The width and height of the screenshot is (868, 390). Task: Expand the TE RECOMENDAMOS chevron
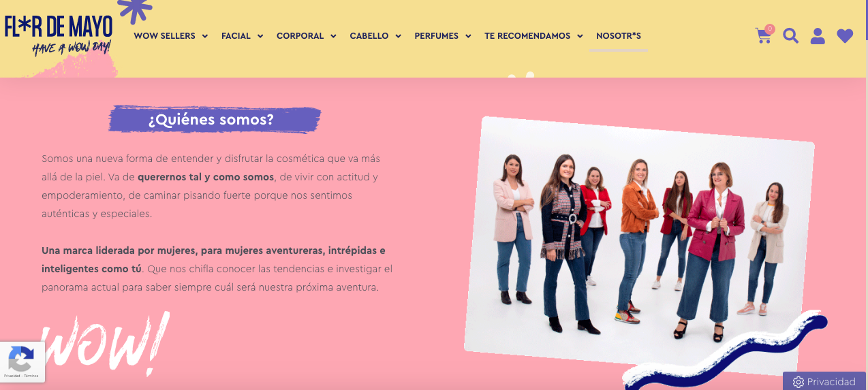pos(580,36)
